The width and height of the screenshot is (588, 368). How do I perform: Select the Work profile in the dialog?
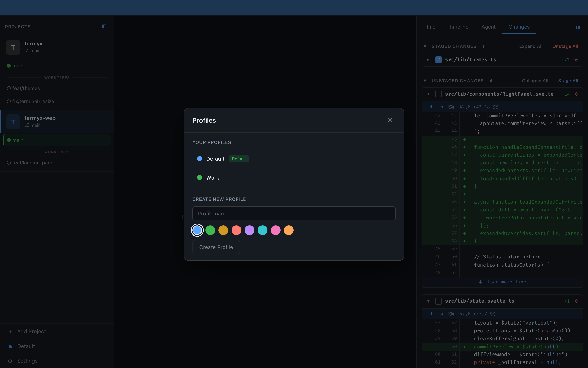pos(294,178)
